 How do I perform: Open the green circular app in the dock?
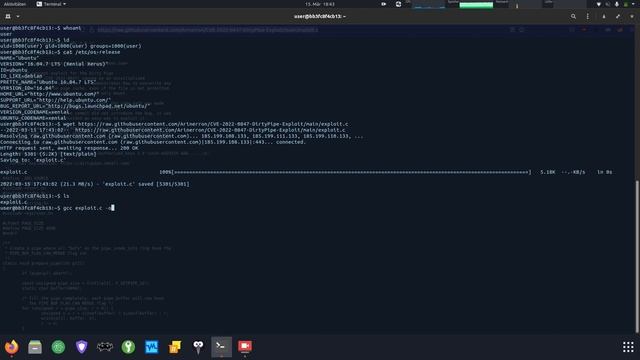[58, 347]
